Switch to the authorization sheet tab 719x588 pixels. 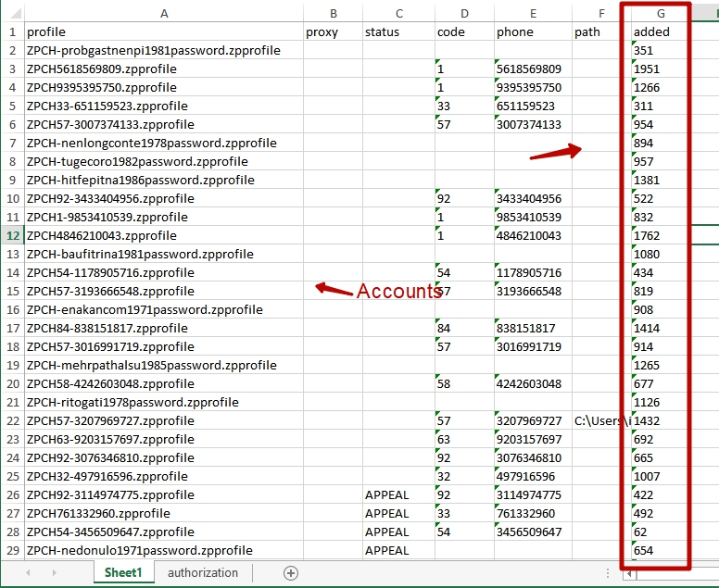click(x=203, y=573)
